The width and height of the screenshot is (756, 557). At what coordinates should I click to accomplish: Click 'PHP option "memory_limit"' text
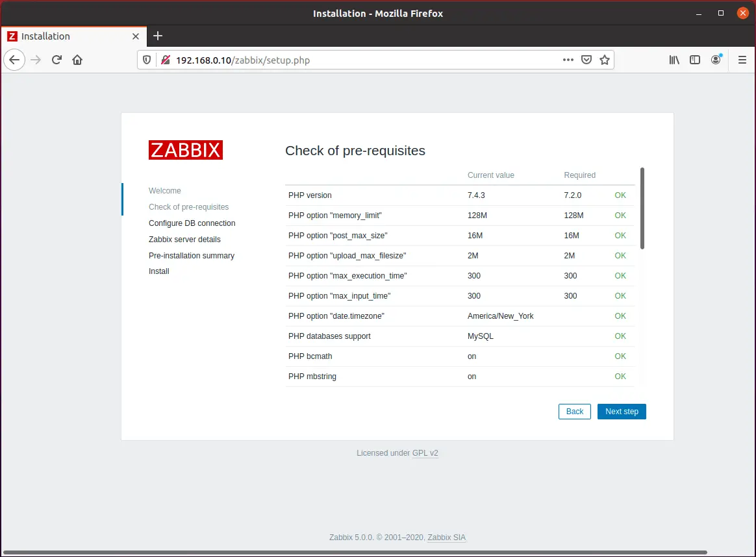(x=335, y=216)
